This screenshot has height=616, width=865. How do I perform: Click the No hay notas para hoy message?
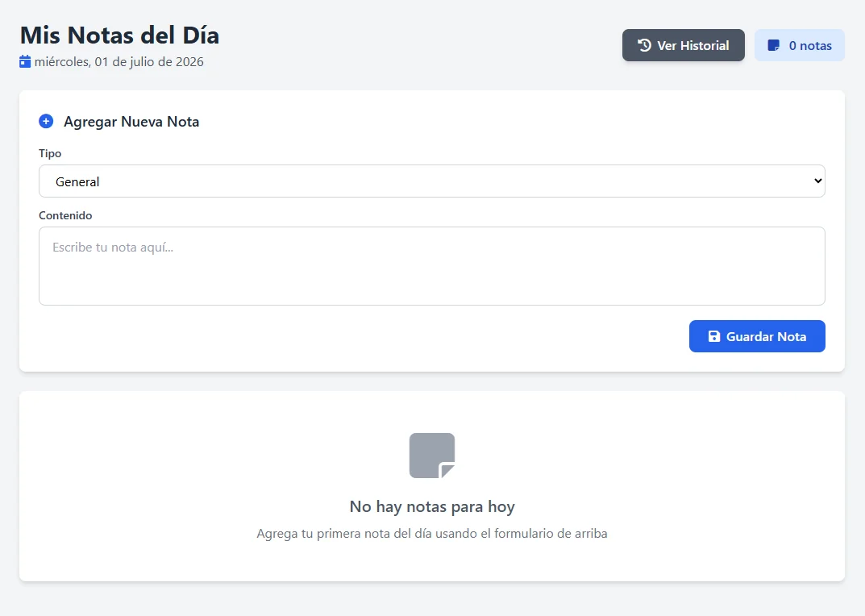[432, 506]
